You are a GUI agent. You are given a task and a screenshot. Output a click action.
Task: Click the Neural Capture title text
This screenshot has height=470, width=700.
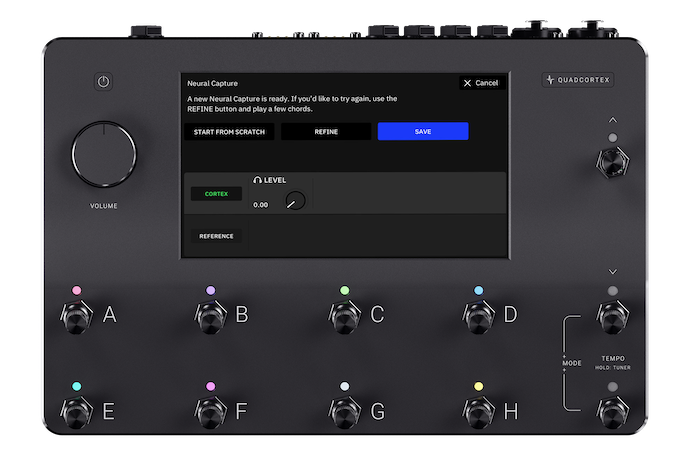click(212, 83)
